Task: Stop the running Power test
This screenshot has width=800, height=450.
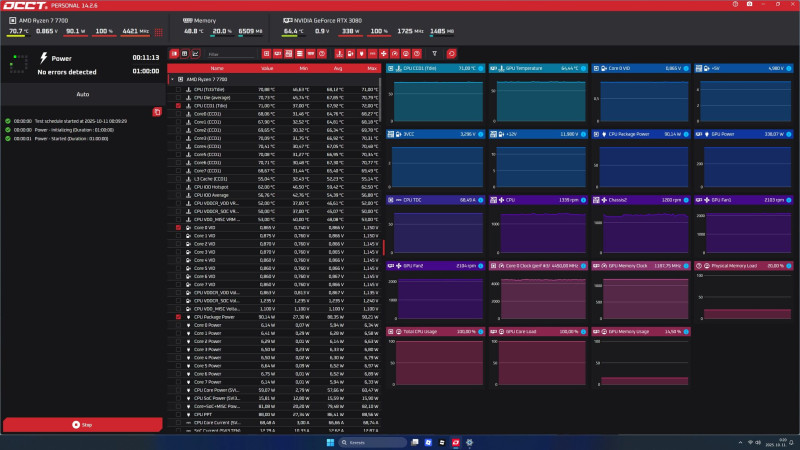Action: [x=83, y=424]
